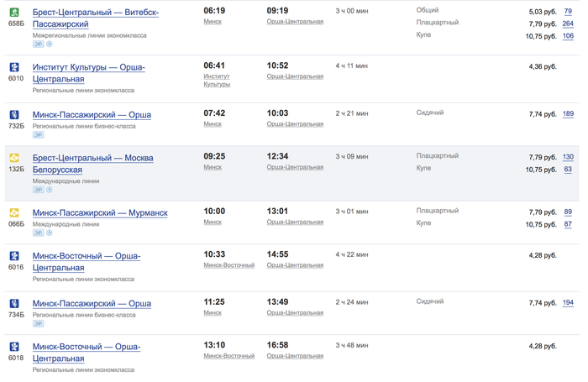Open the Минск-Пассажирский — Мурманск route link
This screenshot has height=382, width=588.
pos(100,213)
